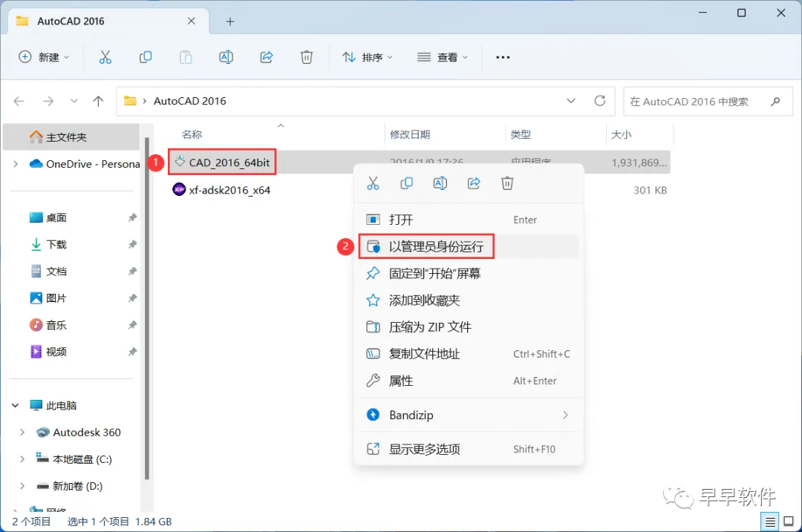Click the toolbar Copy icon
This screenshot has width=802, height=532.
pyautogui.click(x=146, y=57)
